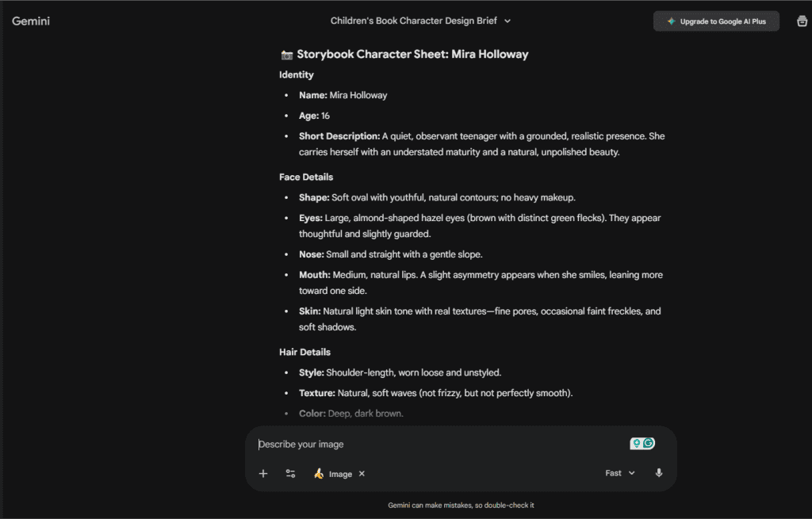This screenshot has height=519, width=812.
Task: Open the Fast model selector dropdown
Action: (620, 473)
